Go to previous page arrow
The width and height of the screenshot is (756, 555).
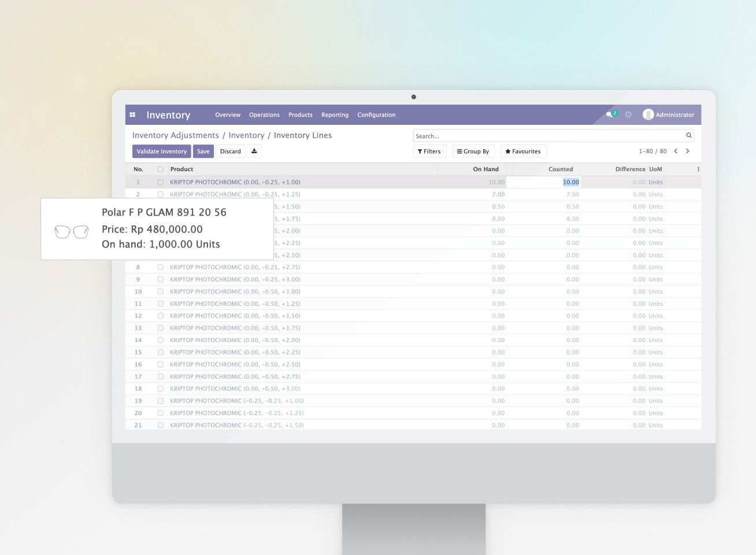pos(675,151)
